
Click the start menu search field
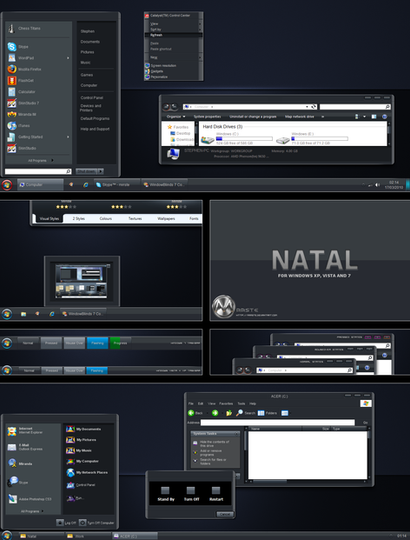click(38, 171)
